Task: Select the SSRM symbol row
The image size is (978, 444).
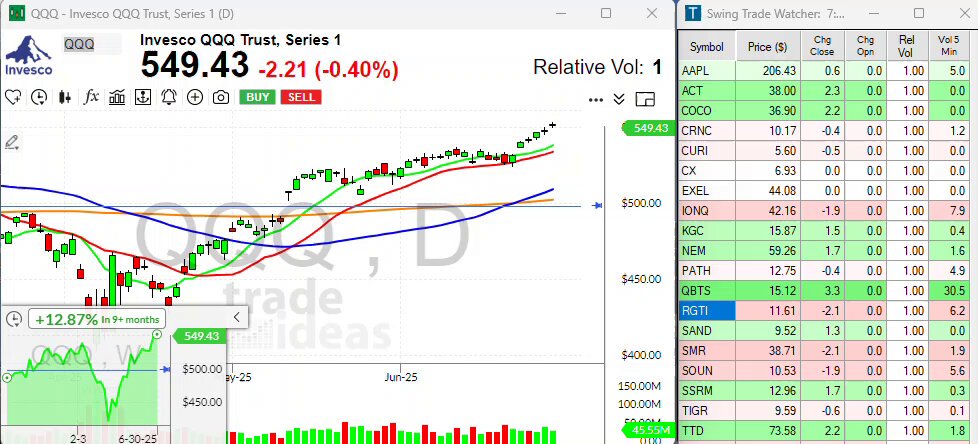Action: (x=825, y=390)
